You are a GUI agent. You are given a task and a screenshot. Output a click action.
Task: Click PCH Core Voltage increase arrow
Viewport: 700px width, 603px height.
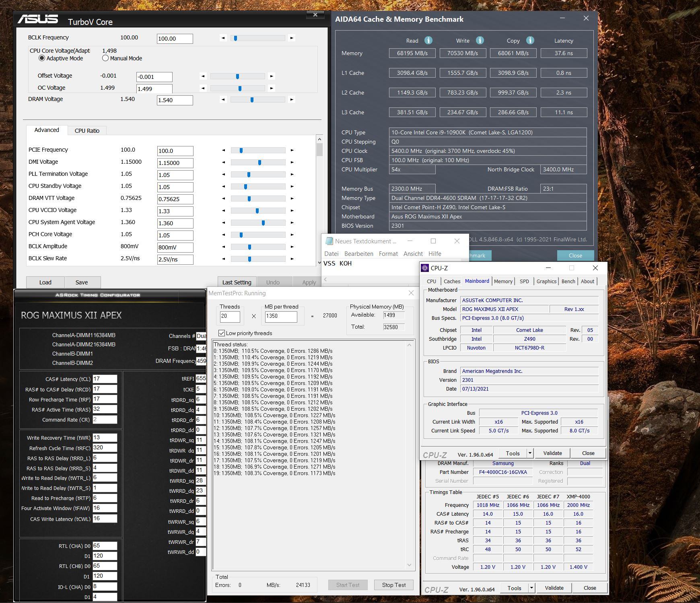pos(292,235)
